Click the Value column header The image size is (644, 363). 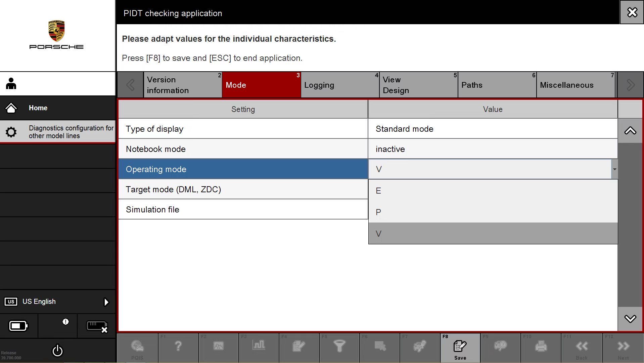(x=493, y=109)
